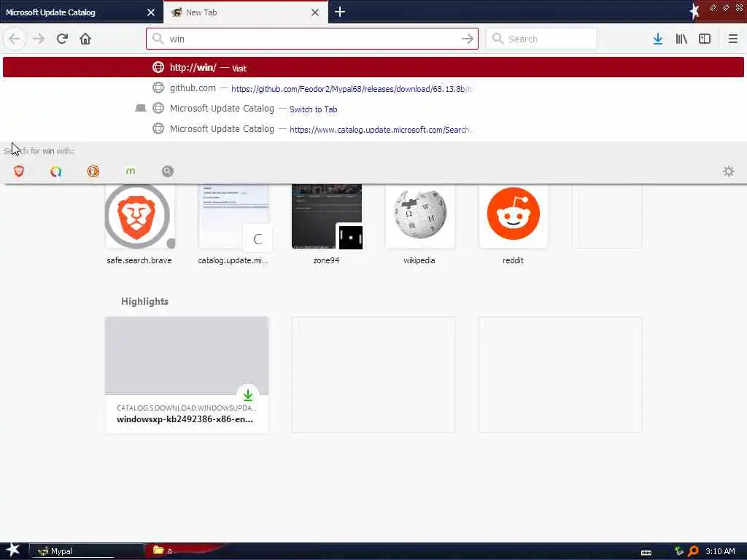The height and width of the screenshot is (560, 747).
Task: Click the orange magnifier tray icon
Action: click(x=693, y=551)
